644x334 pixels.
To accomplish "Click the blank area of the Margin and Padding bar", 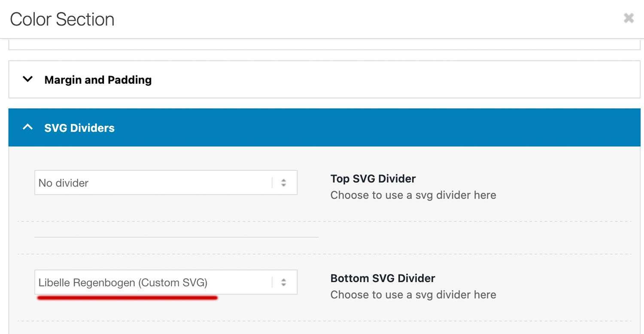I will [386, 80].
